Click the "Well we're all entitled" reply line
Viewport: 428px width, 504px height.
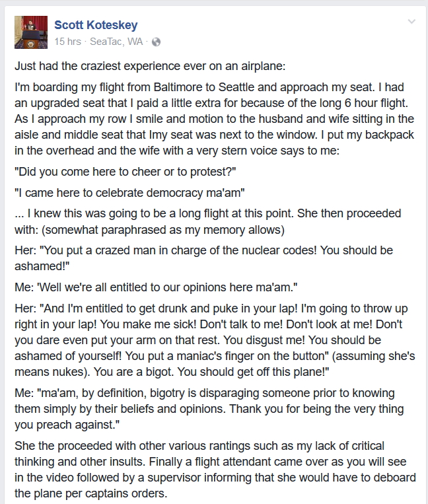coord(156,287)
